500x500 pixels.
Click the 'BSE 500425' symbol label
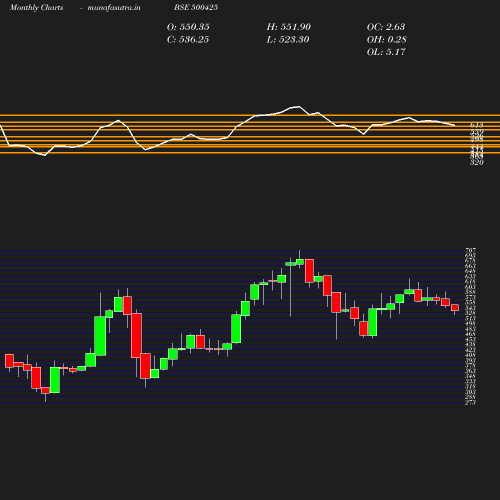tap(196, 7)
